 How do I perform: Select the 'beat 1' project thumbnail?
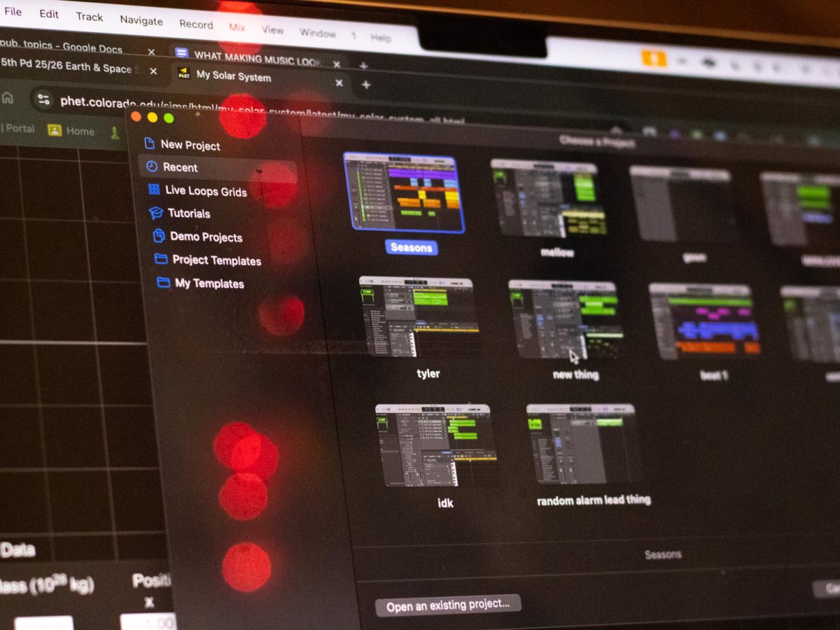[x=704, y=323]
